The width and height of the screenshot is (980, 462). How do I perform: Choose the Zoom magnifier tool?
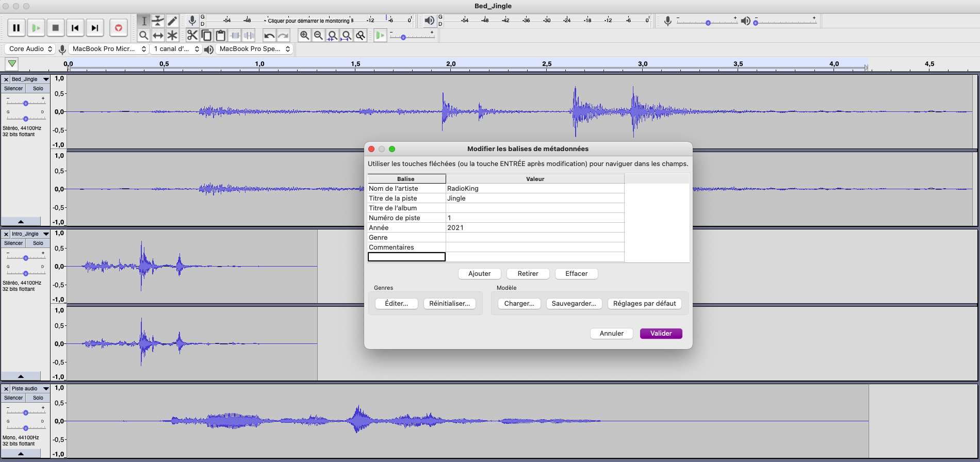click(x=144, y=35)
